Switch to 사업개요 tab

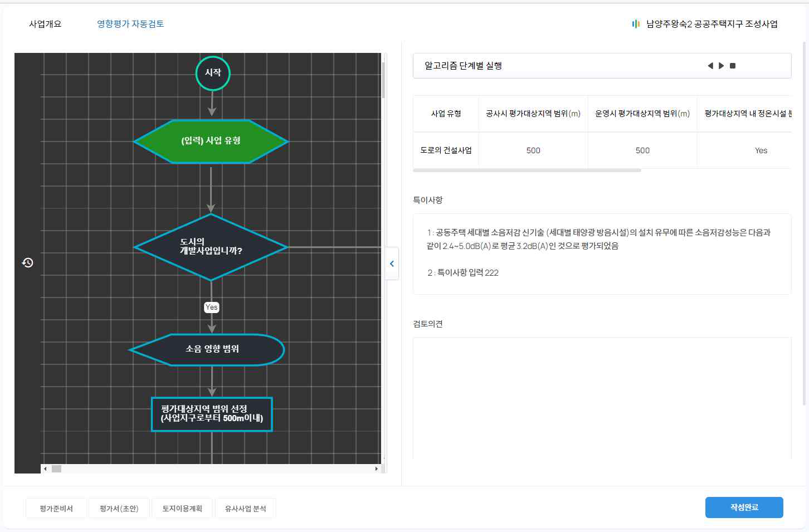45,24
